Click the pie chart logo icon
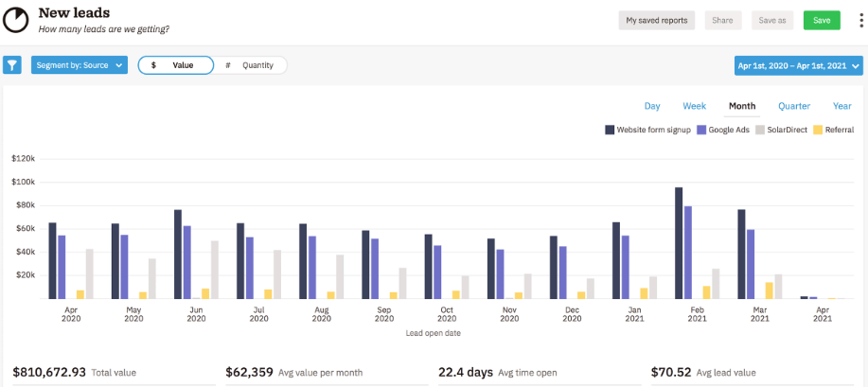 coord(16,20)
